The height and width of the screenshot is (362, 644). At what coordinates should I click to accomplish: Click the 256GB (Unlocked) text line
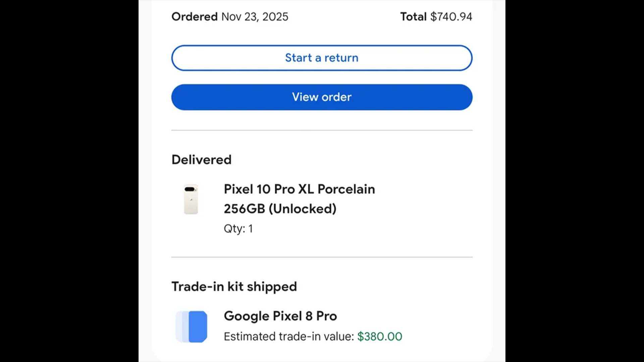280,209
